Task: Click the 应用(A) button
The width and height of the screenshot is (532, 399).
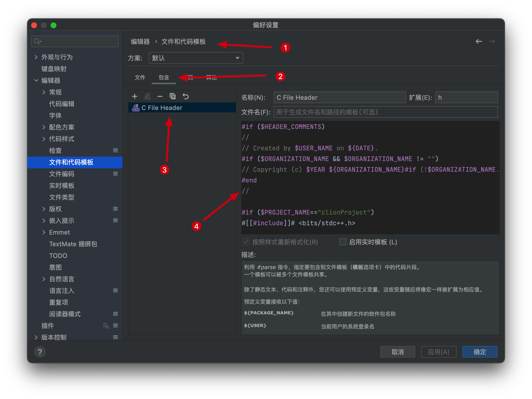Action: pyautogui.click(x=439, y=352)
